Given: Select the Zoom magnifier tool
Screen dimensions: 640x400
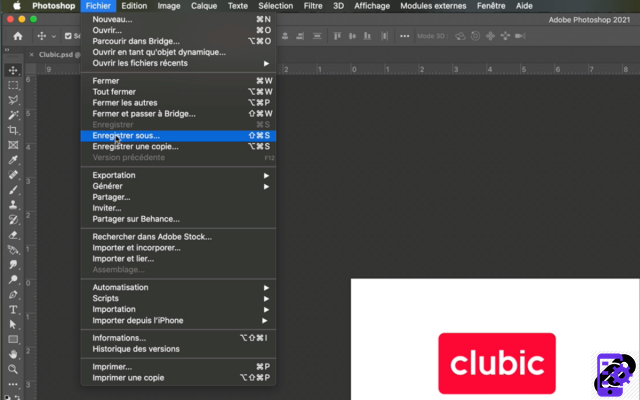Looking at the screenshot, I should 13,369.
